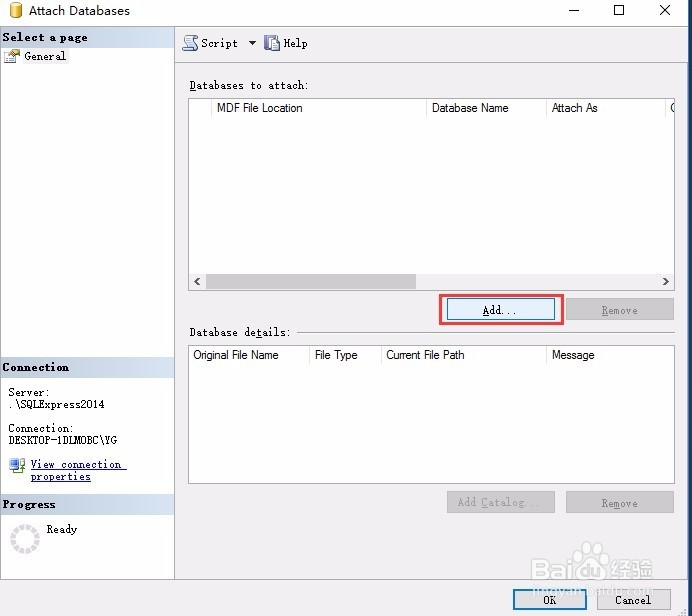This screenshot has height=616, width=692.
Task: Click the right arrow of the horizontal scrollbar
Action: pyautogui.click(x=666, y=282)
